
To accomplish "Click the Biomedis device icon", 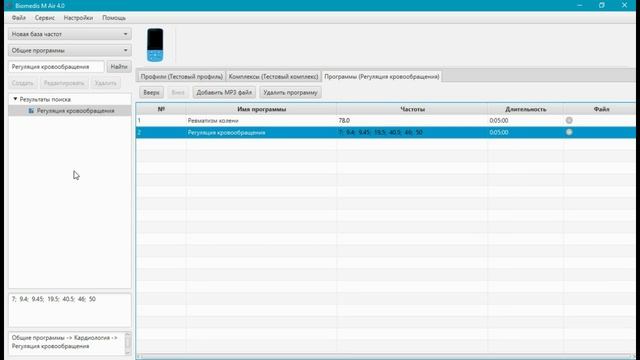I will click(x=155, y=45).
